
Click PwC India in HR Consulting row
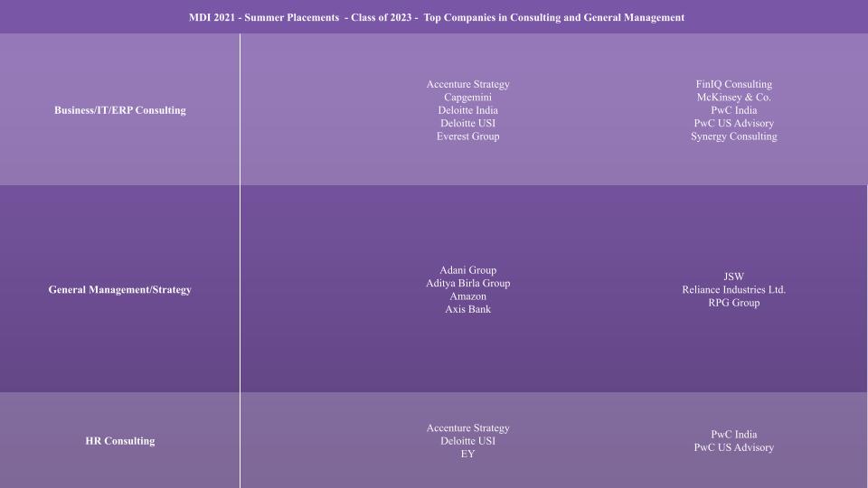(734, 435)
